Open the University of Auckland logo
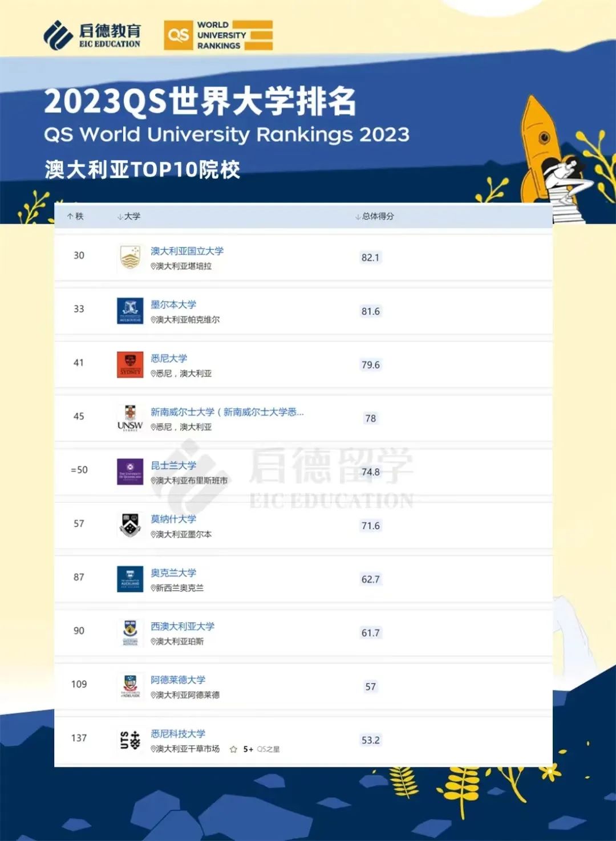Image resolution: width=616 pixels, height=841 pixels. click(130, 579)
